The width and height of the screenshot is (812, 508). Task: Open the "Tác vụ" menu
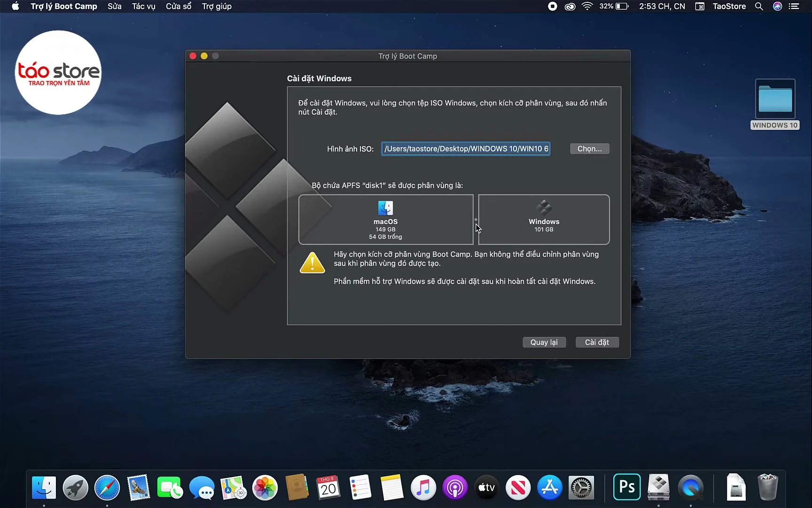pos(143,6)
